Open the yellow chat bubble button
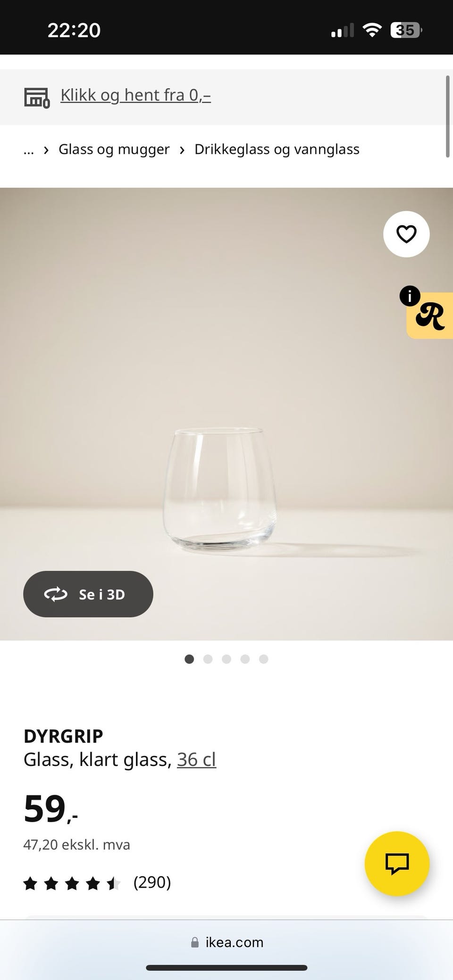 (397, 864)
